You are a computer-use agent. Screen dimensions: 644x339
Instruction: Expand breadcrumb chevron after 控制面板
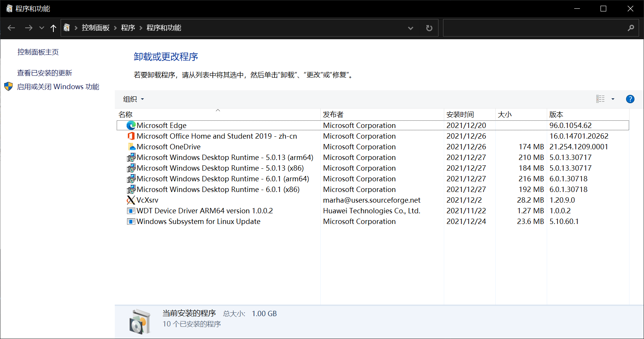115,28
